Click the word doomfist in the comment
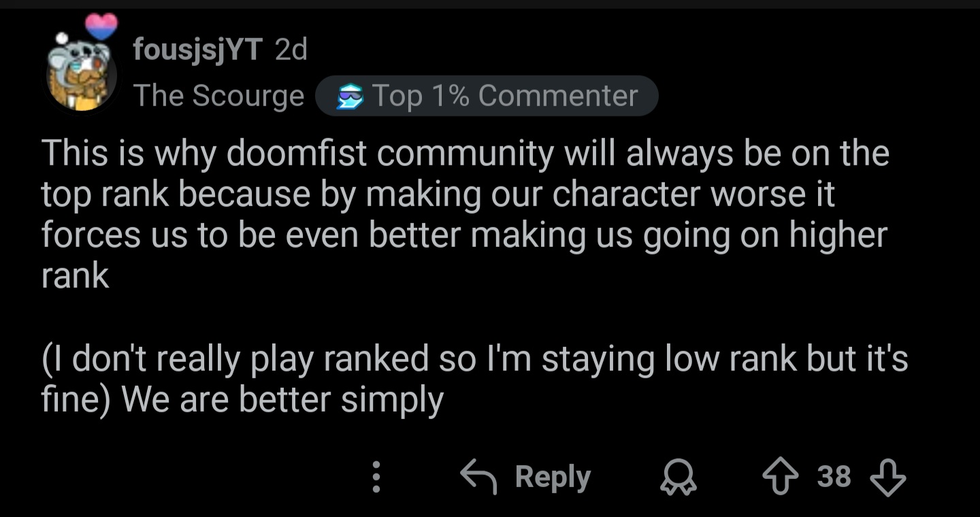Screen dimensions: 980x517 pyautogui.click(x=297, y=154)
